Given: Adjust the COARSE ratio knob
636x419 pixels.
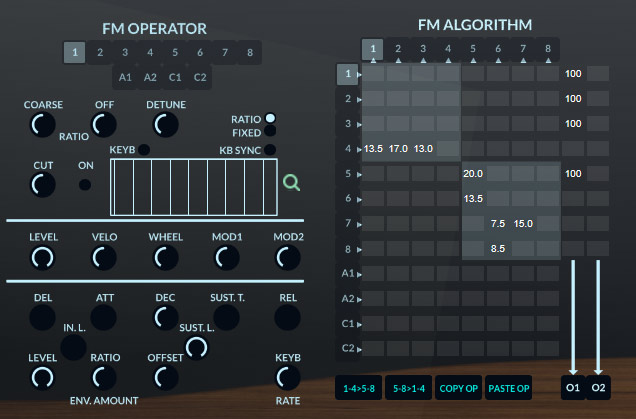Looking at the screenshot, I should click(x=42, y=125).
